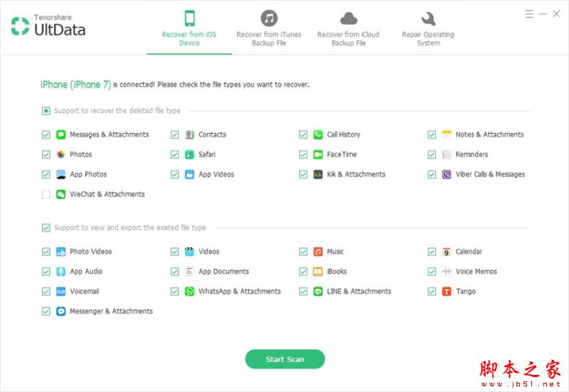Image resolution: width=569 pixels, height=392 pixels.
Task: Uncheck the Calendar checkbox
Action: click(x=432, y=252)
